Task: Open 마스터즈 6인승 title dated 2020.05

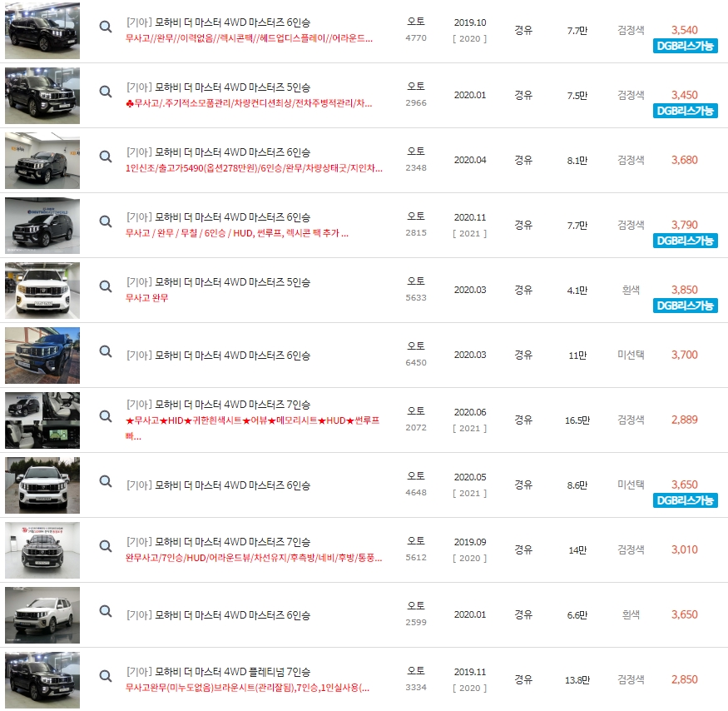Action: [x=219, y=485]
